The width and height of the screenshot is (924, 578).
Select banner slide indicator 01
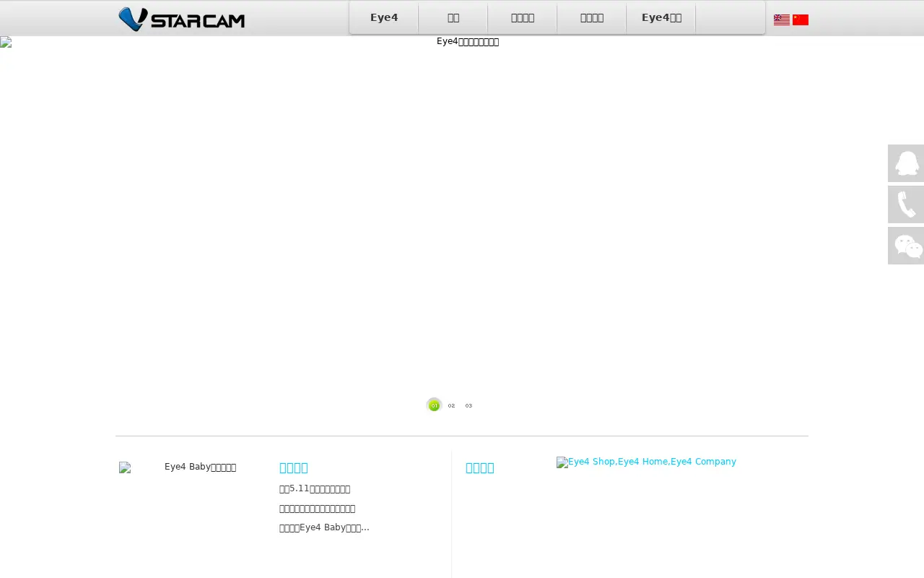point(434,405)
